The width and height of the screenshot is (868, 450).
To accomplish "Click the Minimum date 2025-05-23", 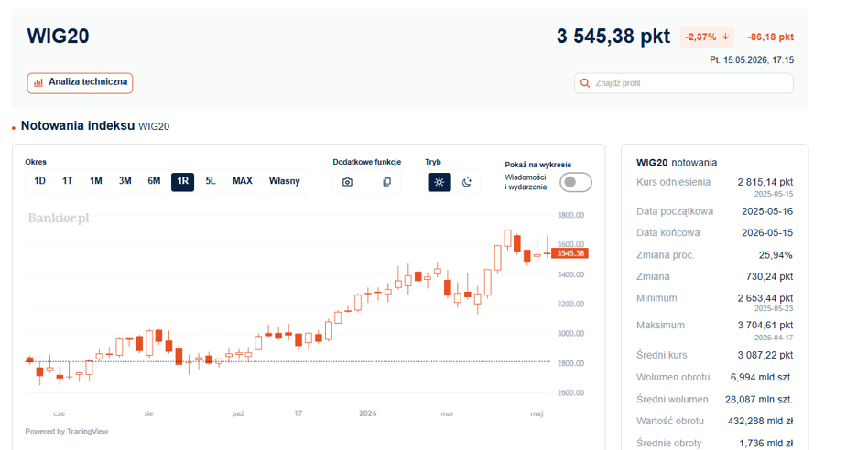I will coord(774,308).
